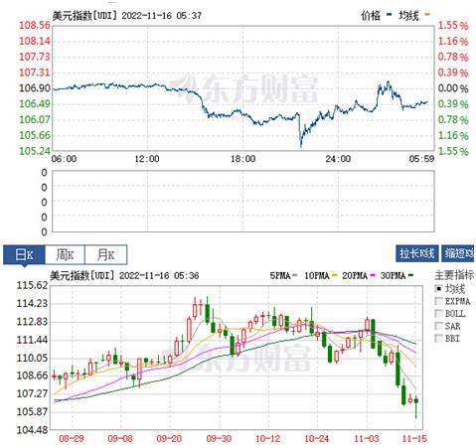Click the 108.56 top price label
This screenshot has width=476, height=448.
[x=35, y=25]
